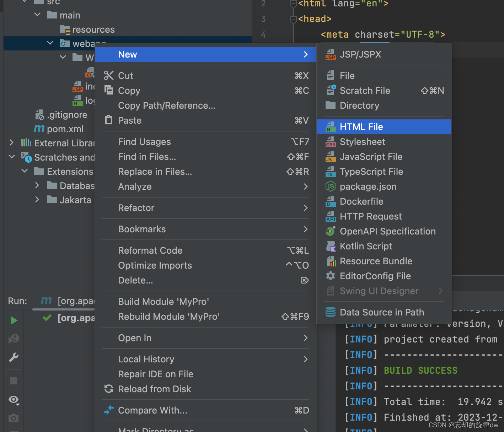Select Rebuild Module 'MyPro'
Image resolution: width=504 pixels, height=432 pixels.
[x=205, y=317]
